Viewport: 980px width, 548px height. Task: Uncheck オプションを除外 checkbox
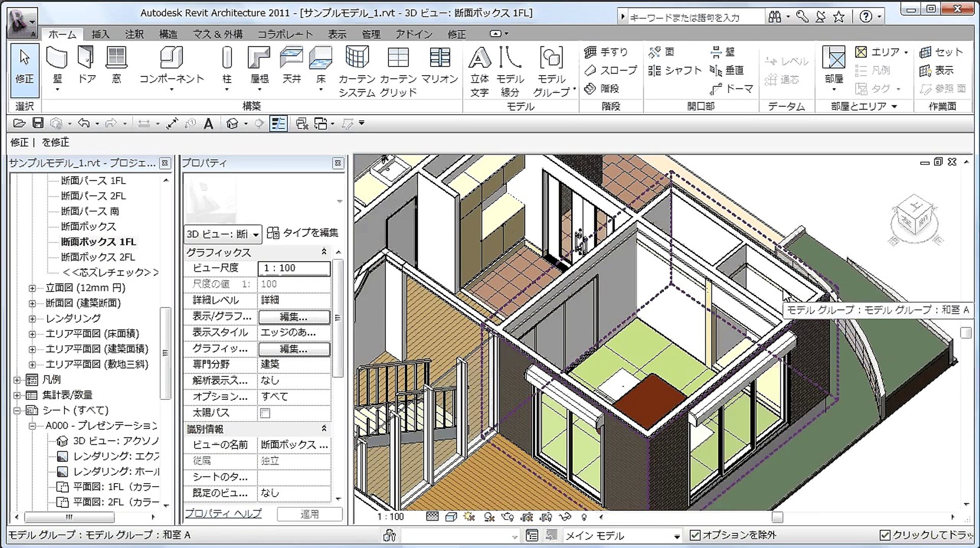point(695,535)
